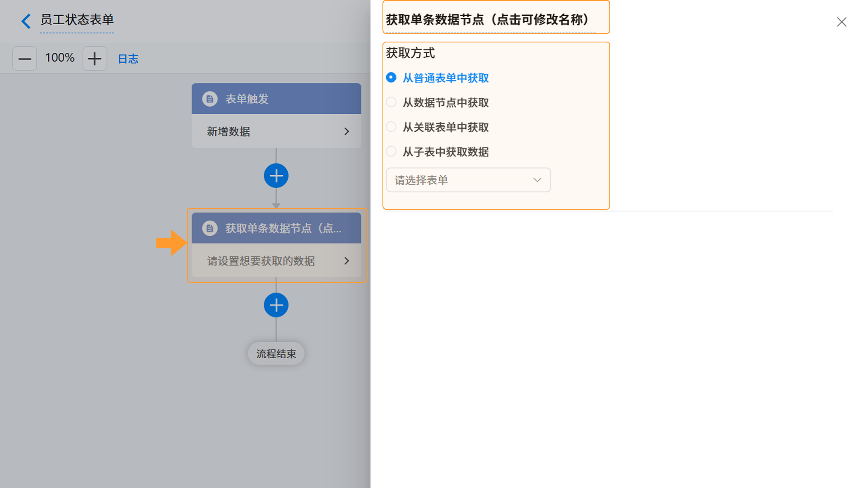
Task: Select 从关联表单中获取 radio option
Action: click(x=437, y=127)
